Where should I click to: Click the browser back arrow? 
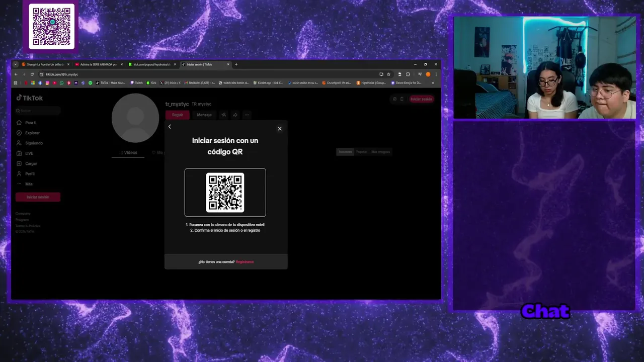tap(16, 74)
